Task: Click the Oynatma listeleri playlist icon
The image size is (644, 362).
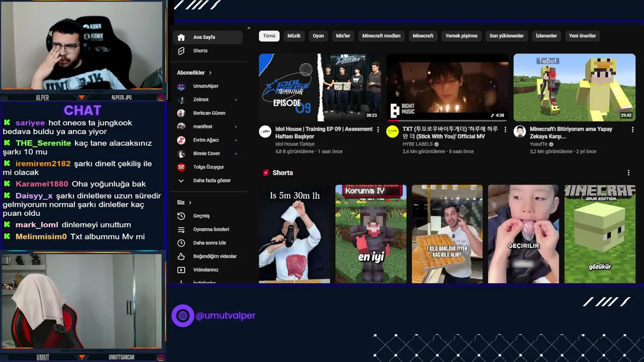Action: click(181, 229)
